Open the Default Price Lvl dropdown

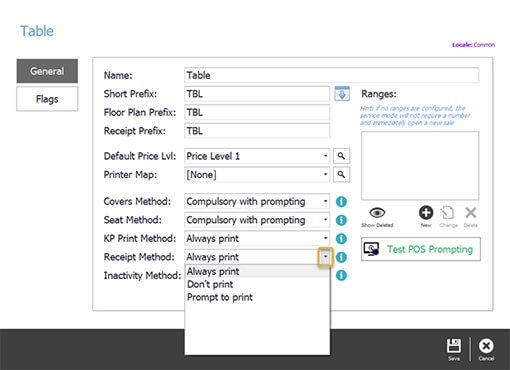point(325,156)
